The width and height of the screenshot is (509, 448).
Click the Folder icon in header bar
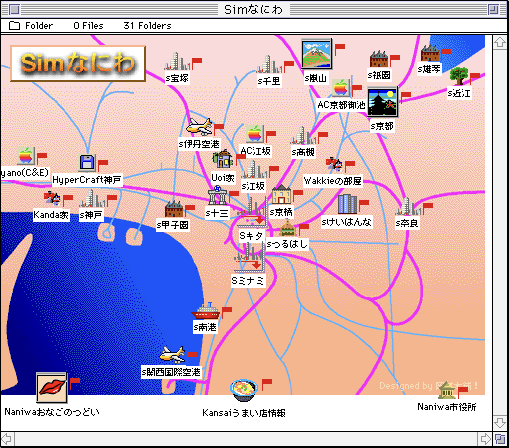click(x=14, y=25)
